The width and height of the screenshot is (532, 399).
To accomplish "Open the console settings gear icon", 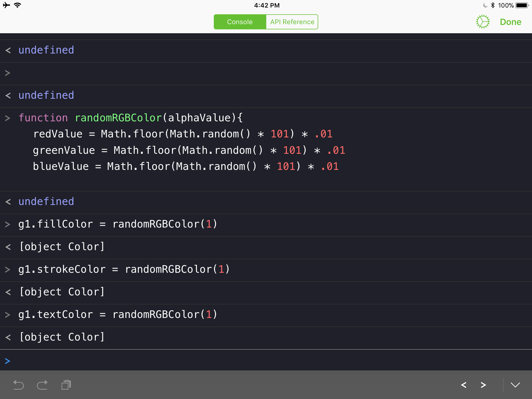I will coord(483,22).
